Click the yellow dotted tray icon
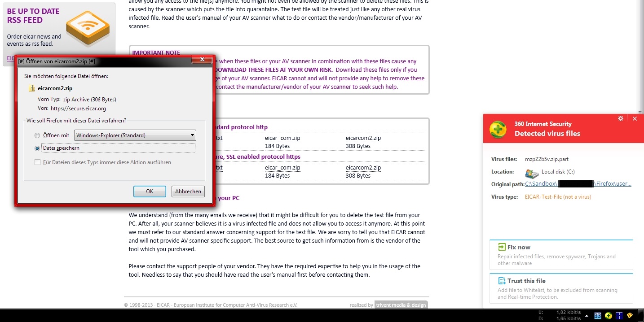Viewport: 644px width, 322px height. [630, 315]
